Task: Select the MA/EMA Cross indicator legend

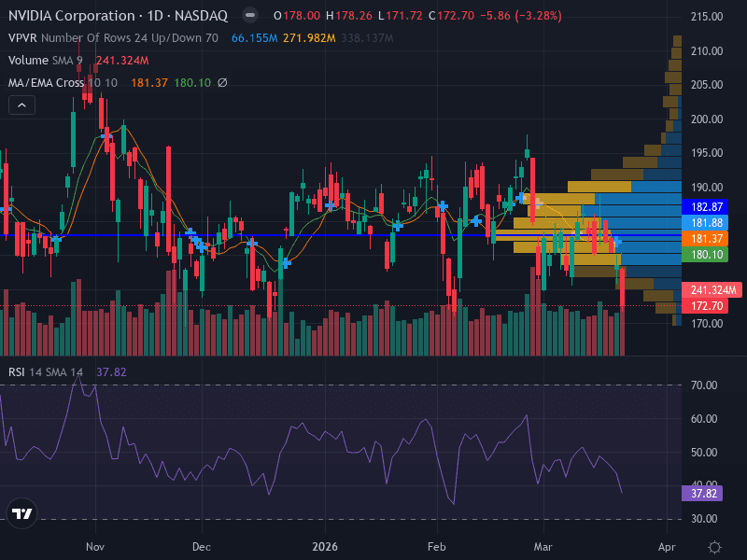Action: pyautogui.click(x=63, y=83)
